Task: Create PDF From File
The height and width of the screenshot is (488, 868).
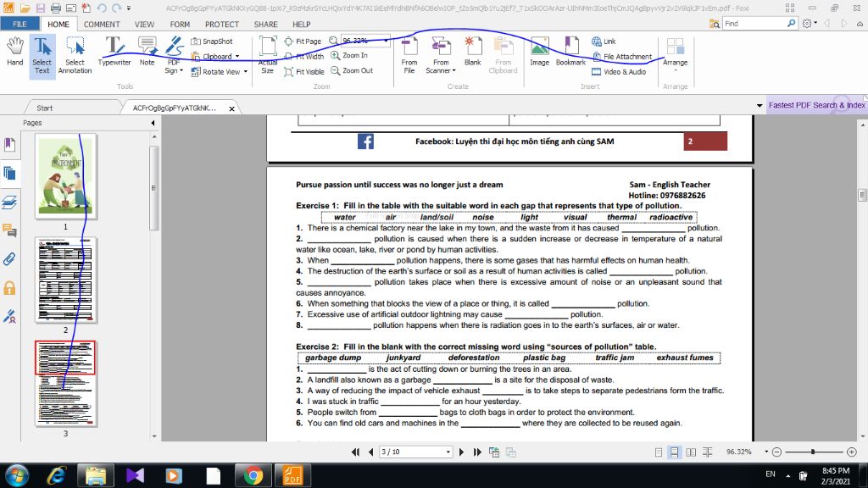Action: pos(409,55)
